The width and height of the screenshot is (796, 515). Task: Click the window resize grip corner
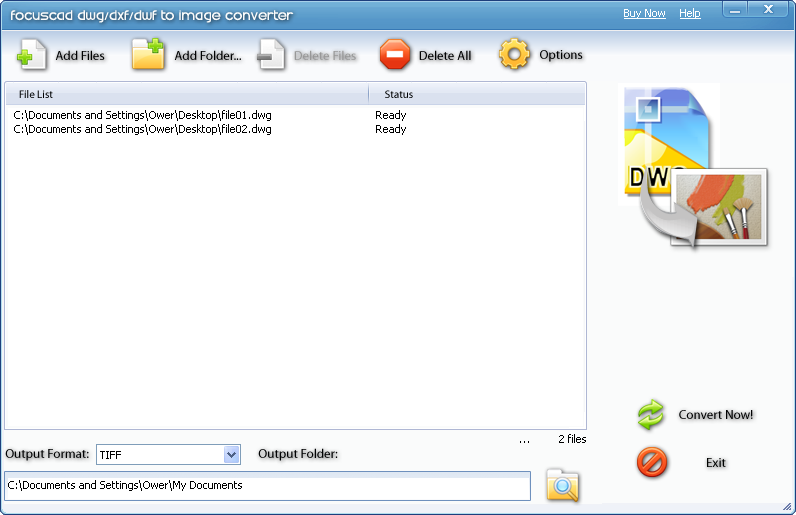[x=787, y=507]
